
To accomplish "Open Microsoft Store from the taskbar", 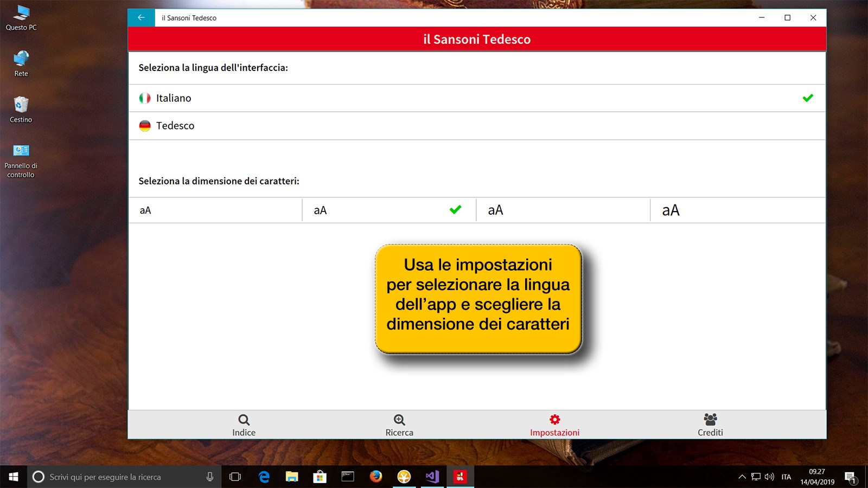I will coord(320,477).
